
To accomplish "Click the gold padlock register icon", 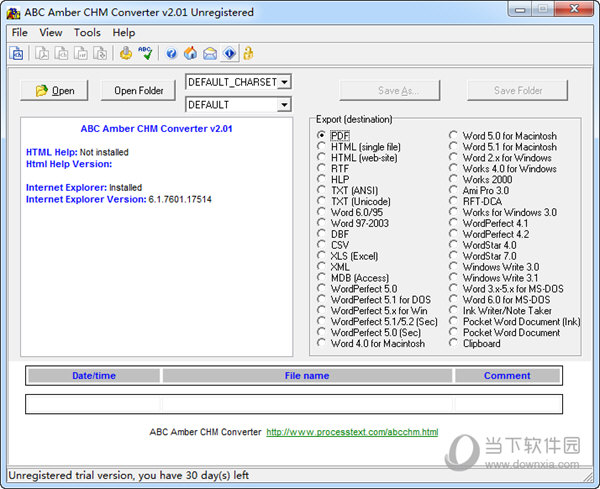I will click(x=248, y=53).
